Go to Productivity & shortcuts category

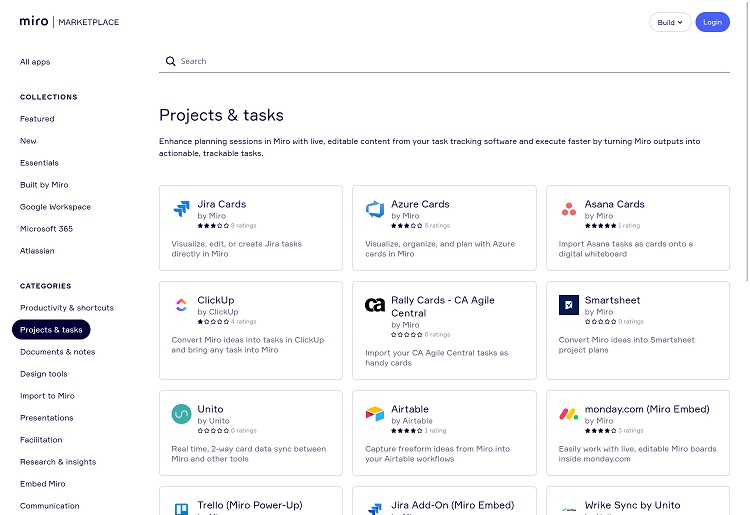tap(67, 308)
